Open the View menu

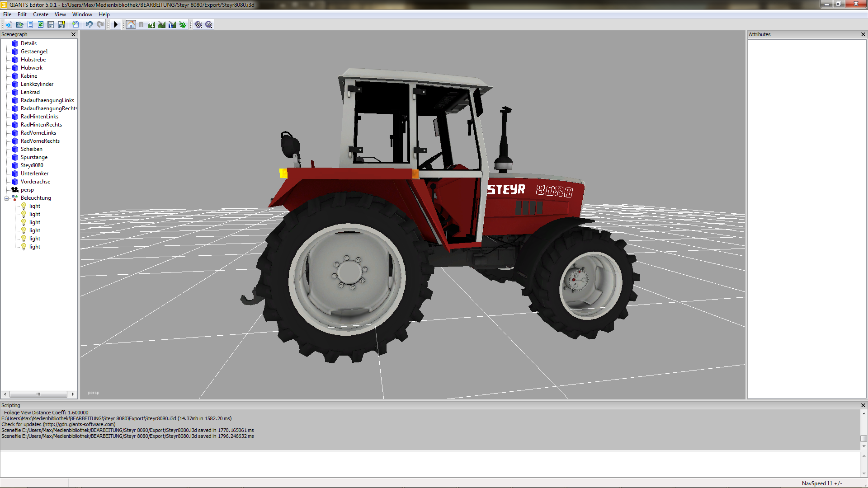(60, 14)
